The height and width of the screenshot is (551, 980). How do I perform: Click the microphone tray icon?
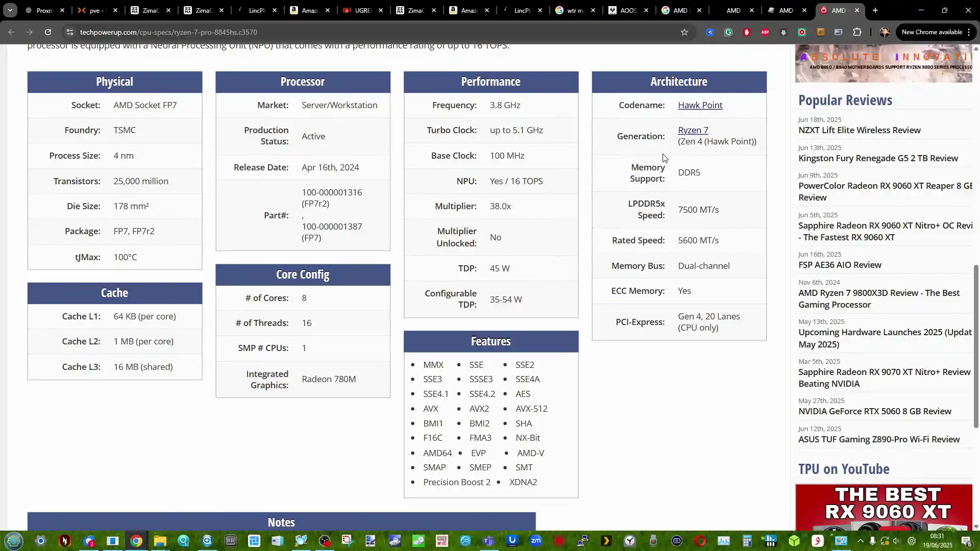pos(873,541)
